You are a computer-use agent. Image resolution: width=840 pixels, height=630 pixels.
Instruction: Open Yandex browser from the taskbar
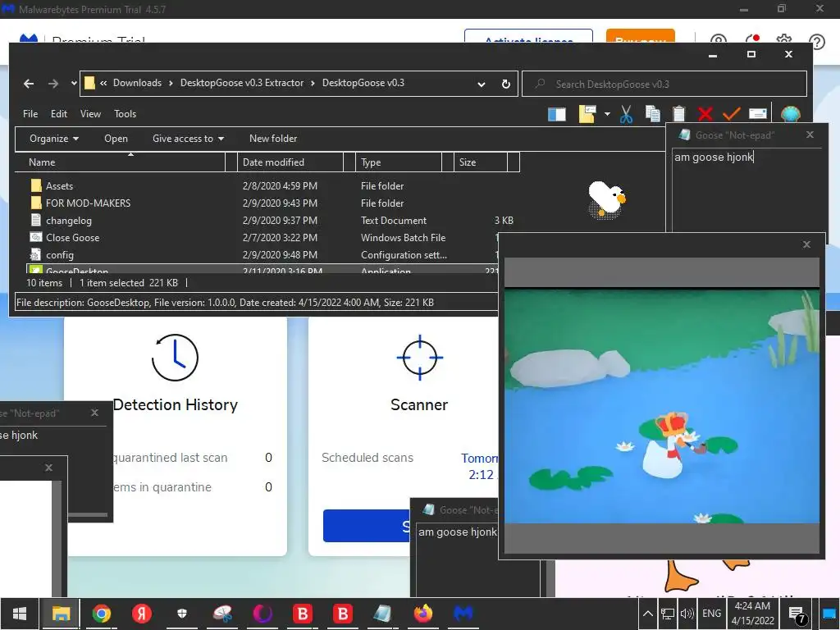[141, 614]
